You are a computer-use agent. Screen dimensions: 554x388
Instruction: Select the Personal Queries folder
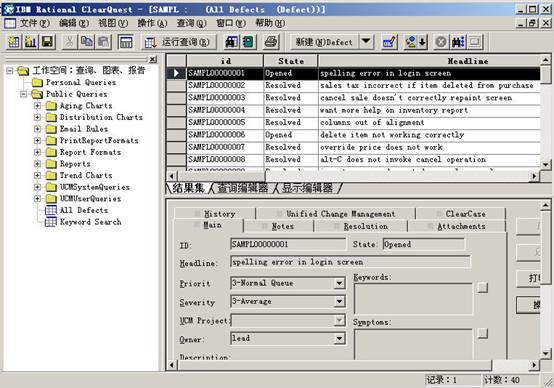[x=81, y=82]
